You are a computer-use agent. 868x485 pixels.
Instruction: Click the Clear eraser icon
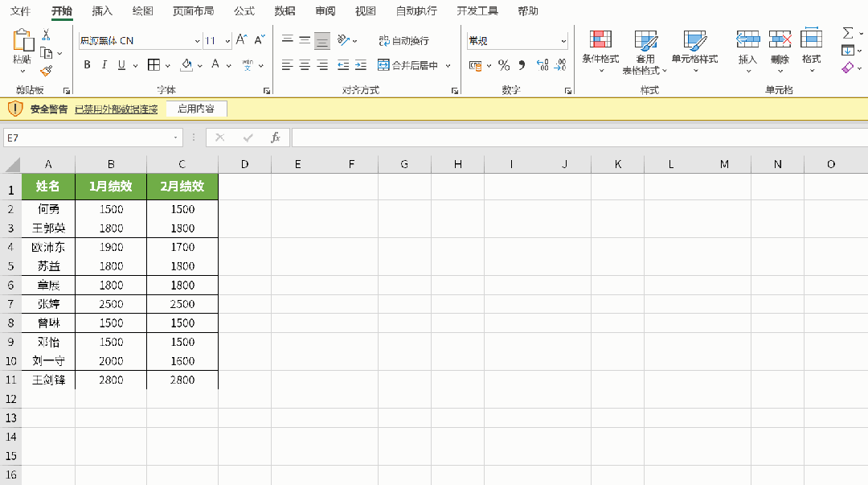pyautogui.click(x=848, y=68)
